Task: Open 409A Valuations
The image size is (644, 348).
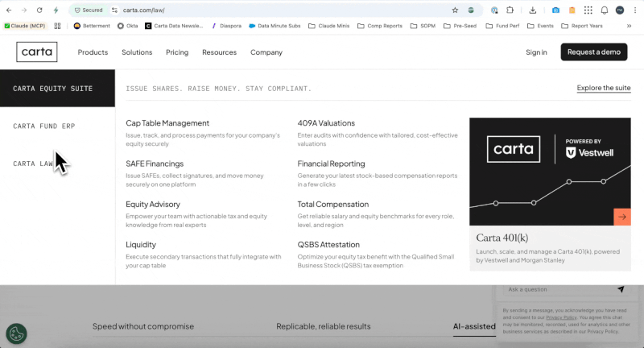Action: point(326,123)
